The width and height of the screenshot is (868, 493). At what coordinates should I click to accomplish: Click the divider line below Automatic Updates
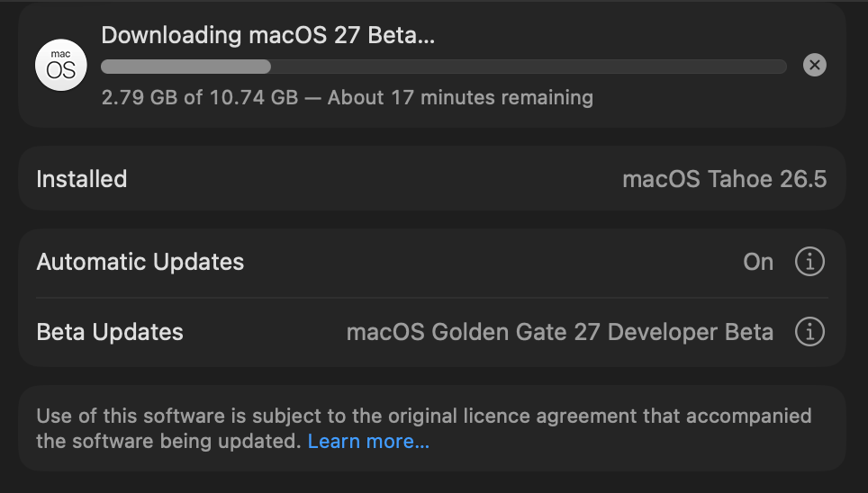tap(432, 298)
